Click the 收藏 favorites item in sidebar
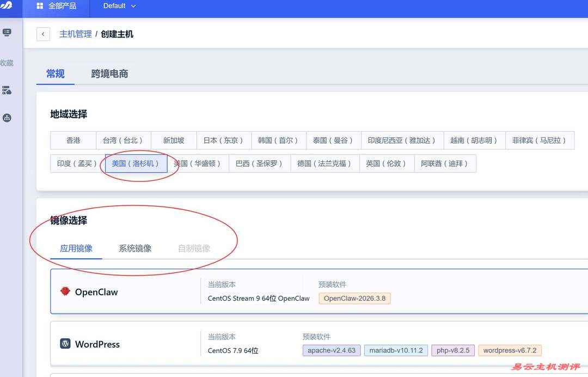Viewport: 588px width, 377px height. [7, 63]
